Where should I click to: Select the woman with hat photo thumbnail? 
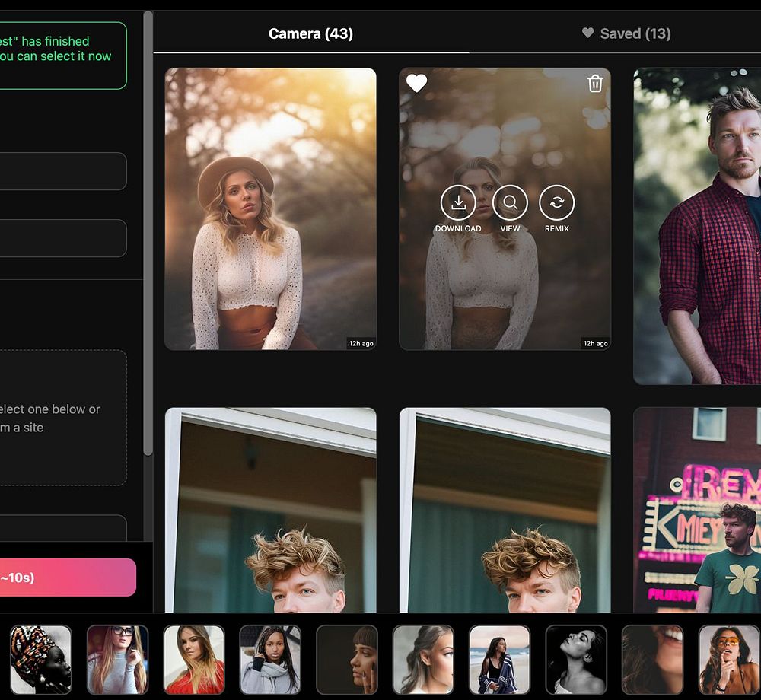pos(270,208)
